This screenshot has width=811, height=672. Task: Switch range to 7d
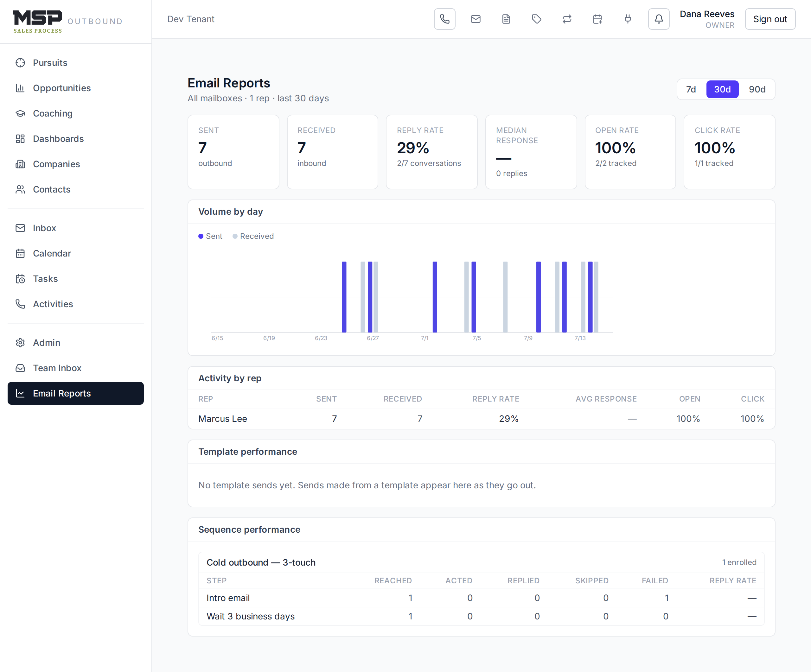[x=691, y=89]
